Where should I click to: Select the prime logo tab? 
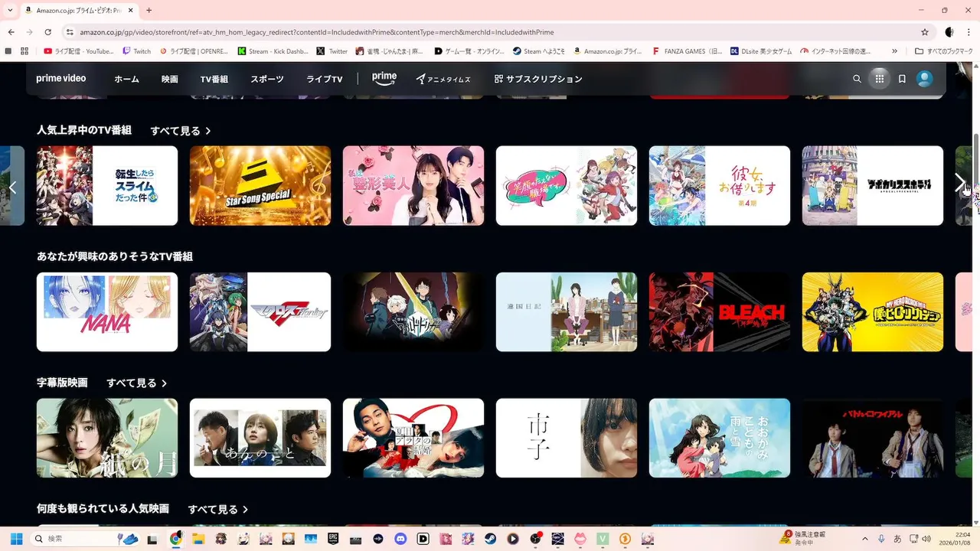pos(384,78)
